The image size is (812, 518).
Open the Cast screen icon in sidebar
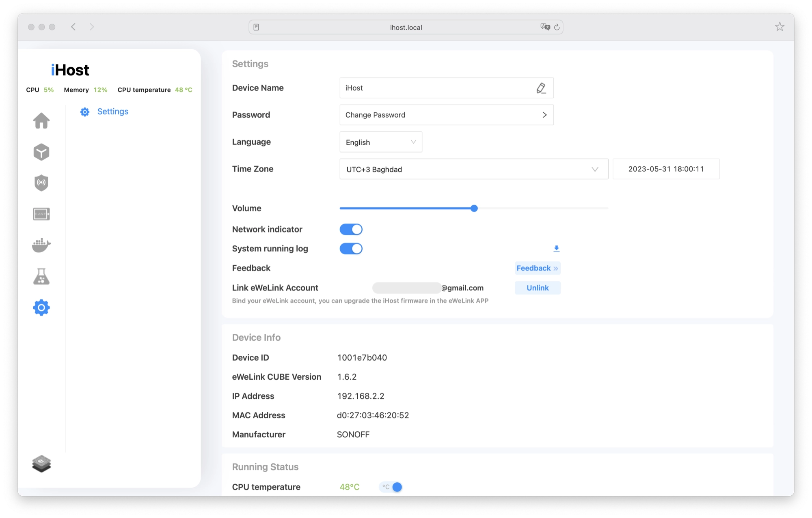41,214
